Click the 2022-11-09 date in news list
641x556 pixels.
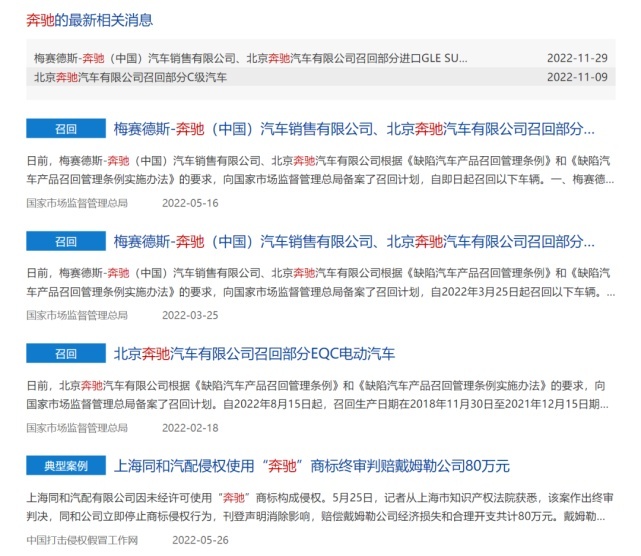577,77
